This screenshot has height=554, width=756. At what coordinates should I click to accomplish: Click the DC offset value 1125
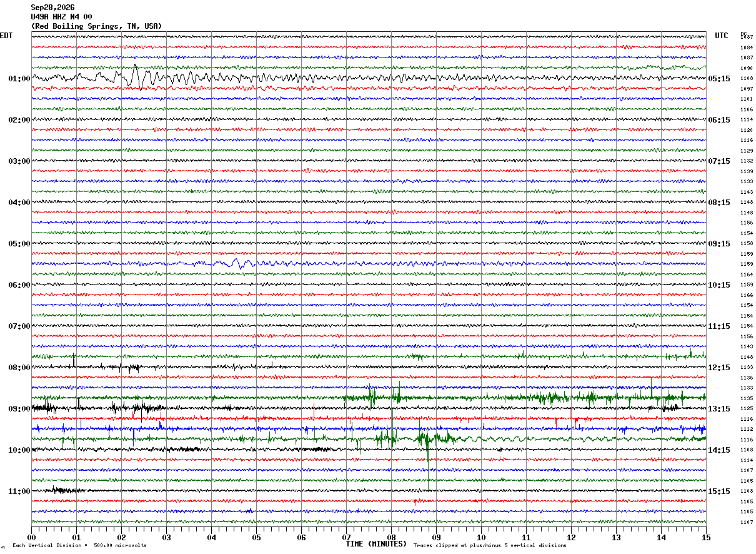[747, 409]
